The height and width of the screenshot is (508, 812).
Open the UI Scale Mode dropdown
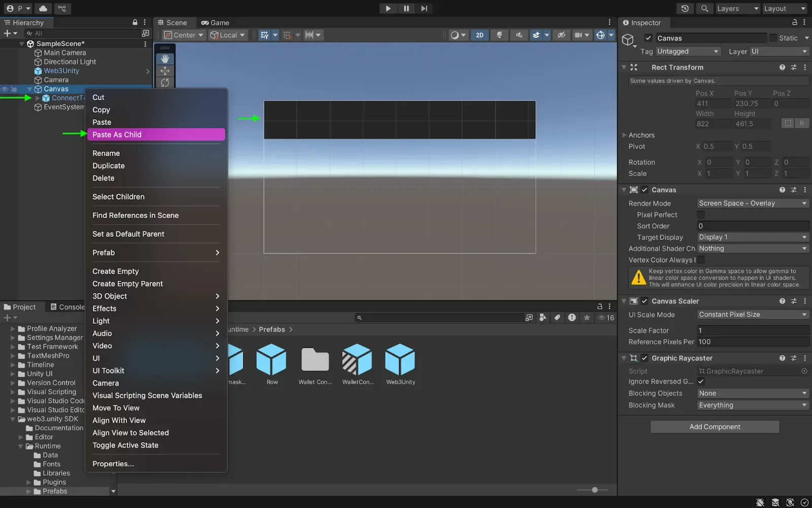tap(753, 314)
